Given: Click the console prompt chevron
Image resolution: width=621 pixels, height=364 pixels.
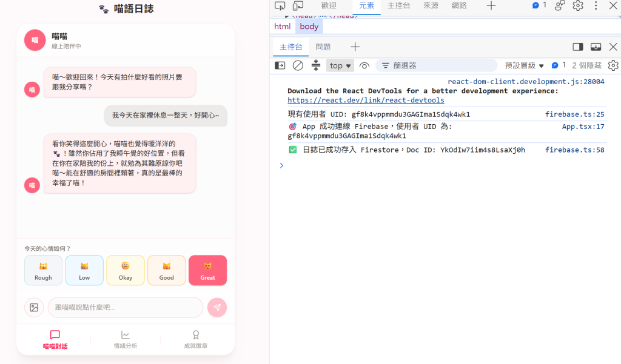Looking at the screenshot, I should point(281,165).
